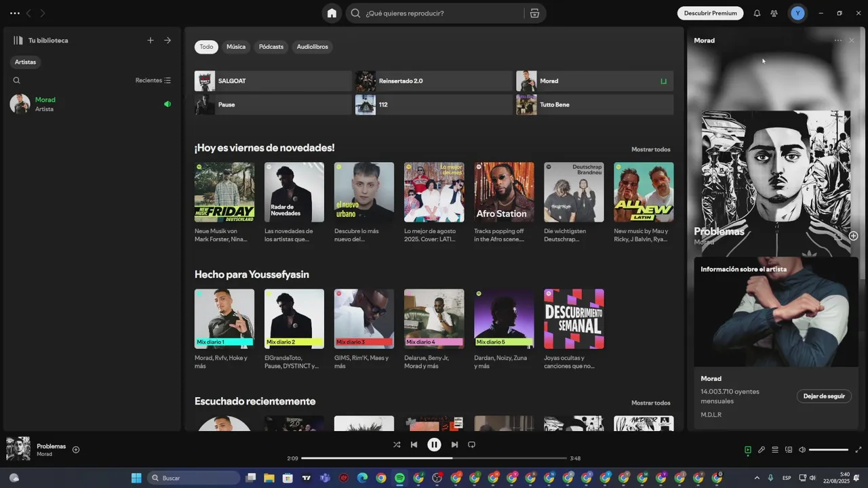
Task: Navigate back with the left arrow
Action: pos(28,13)
